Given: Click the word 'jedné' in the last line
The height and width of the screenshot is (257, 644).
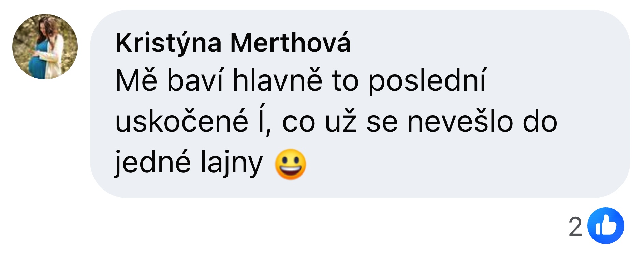Looking at the screenshot, I should coord(152,163).
